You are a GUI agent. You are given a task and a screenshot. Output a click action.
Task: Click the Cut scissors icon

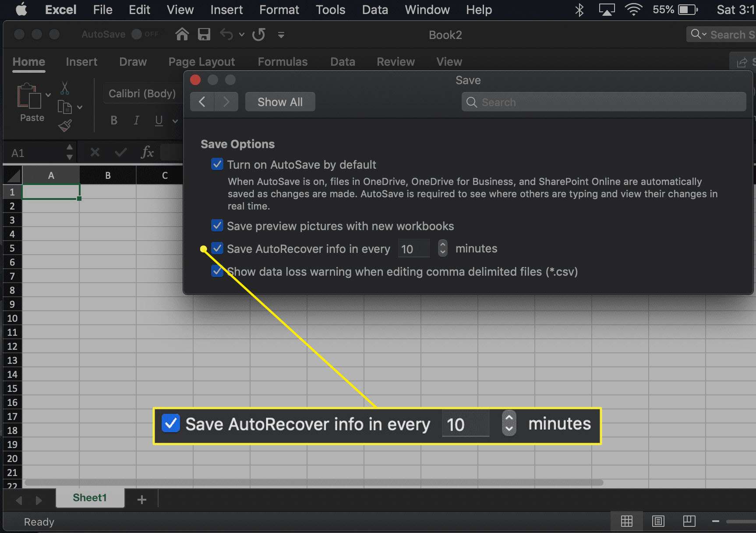pyautogui.click(x=65, y=88)
